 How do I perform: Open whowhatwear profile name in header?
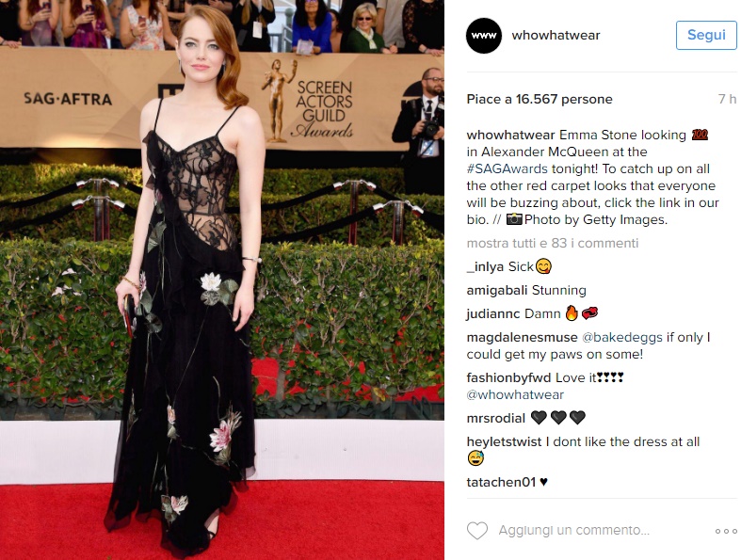pyautogui.click(x=556, y=36)
